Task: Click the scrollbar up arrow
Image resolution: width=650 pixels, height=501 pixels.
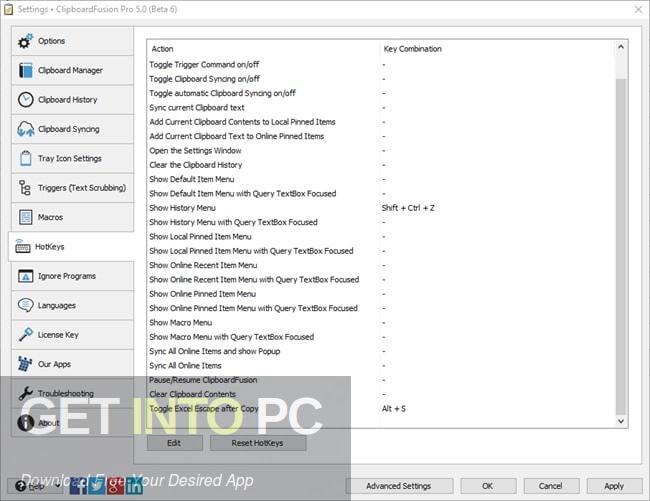Action: tap(621, 48)
